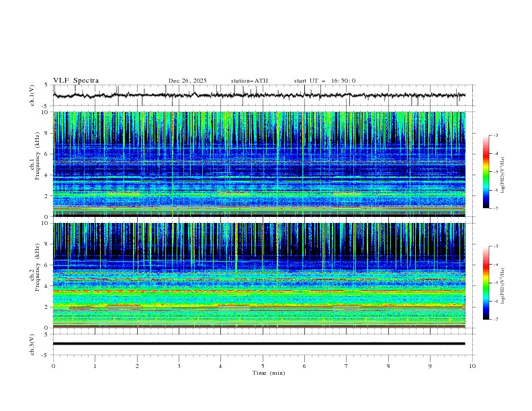The width and height of the screenshot is (532, 411).
Task: Click the "VLF Spectra" title text
Action: [x=76, y=81]
